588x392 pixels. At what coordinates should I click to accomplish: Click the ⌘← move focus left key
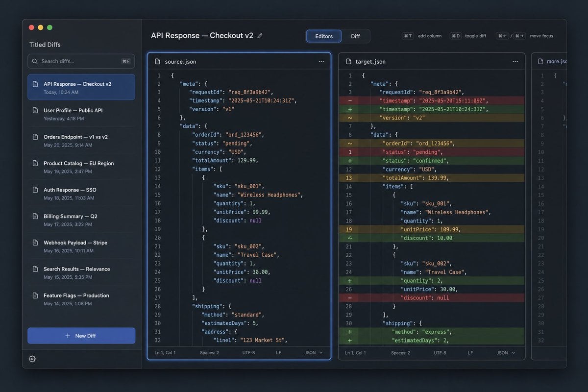[502, 36]
